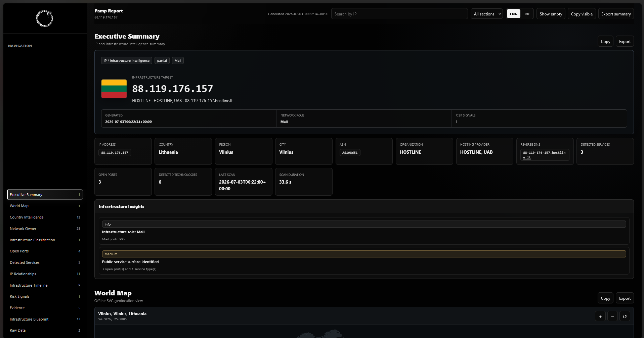644x338 pixels.
Task: Click the AS198651 ASN chip
Action: pos(350,152)
